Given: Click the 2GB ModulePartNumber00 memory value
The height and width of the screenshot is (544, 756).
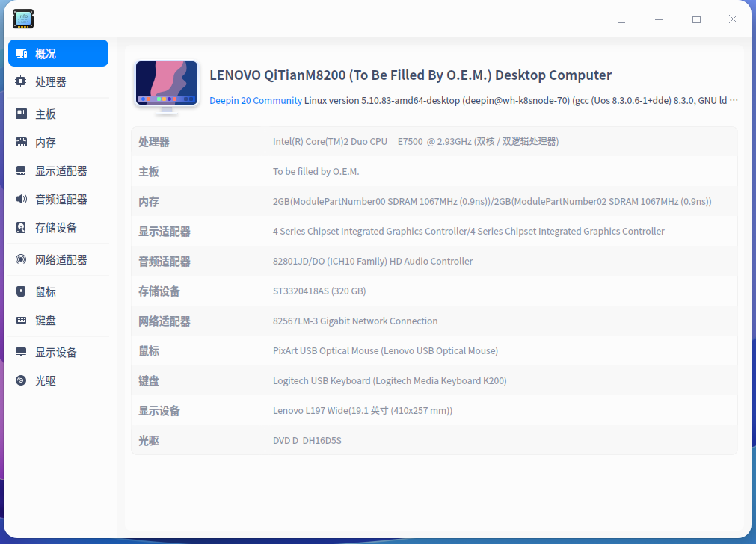Looking at the screenshot, I should coord(492,202).
